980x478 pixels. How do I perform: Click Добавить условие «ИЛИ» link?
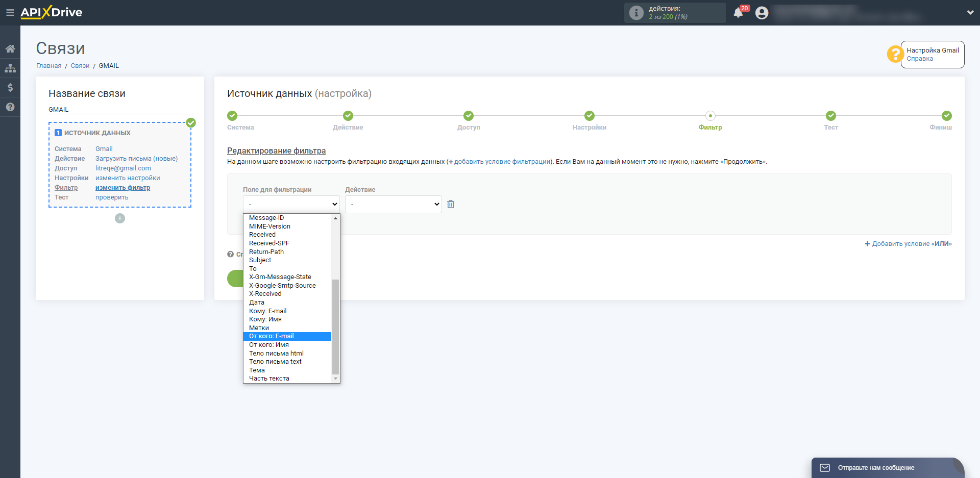908,244
